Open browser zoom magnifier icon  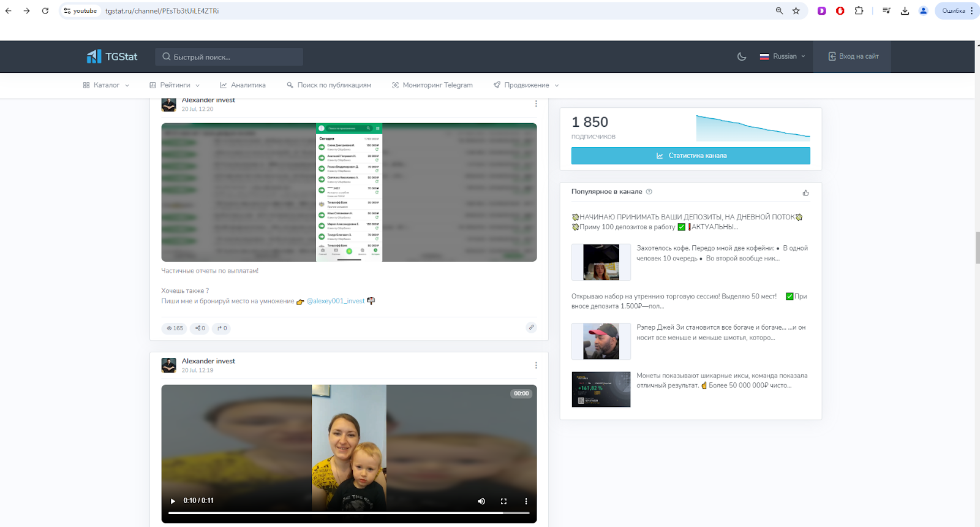click(779, 10)
